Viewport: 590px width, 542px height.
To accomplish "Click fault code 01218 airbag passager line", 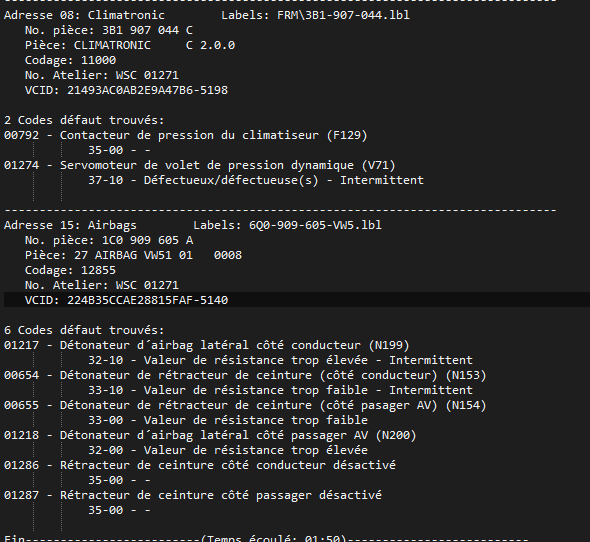I will pos(210,435).
